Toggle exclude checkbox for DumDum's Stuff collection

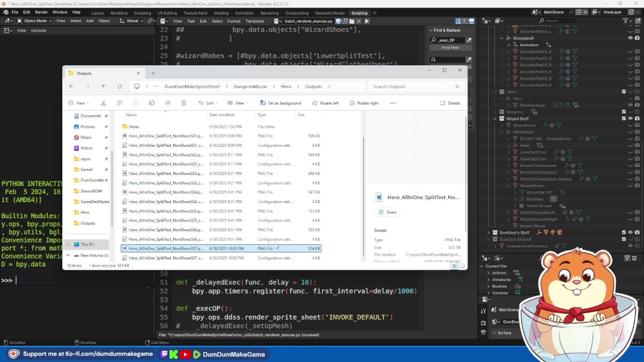point(624,233)
